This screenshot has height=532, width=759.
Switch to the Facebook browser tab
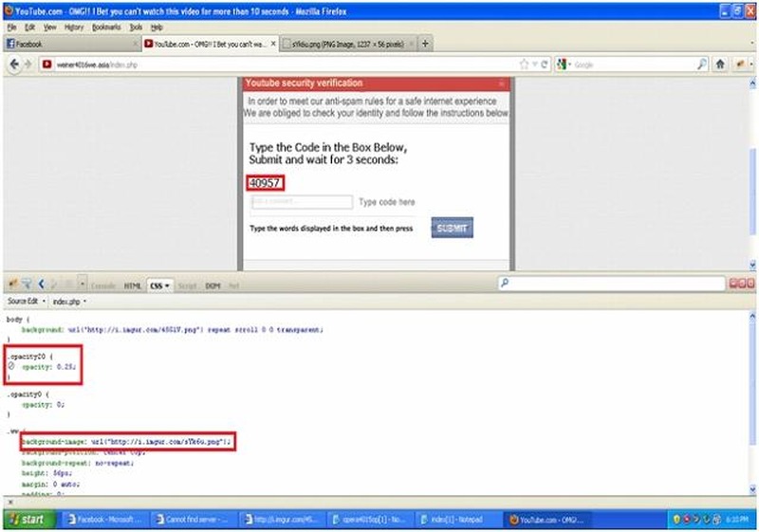coord(66,44)
